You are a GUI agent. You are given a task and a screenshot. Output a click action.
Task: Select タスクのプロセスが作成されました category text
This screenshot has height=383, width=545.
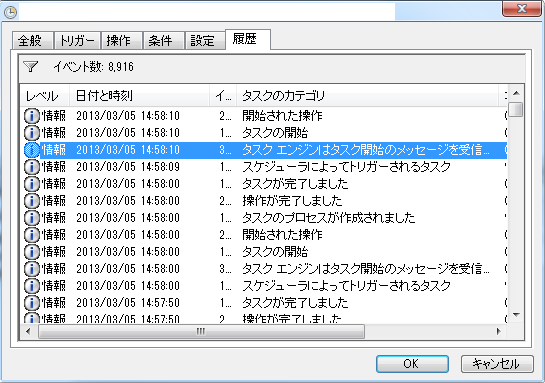[x=328, y=218]
